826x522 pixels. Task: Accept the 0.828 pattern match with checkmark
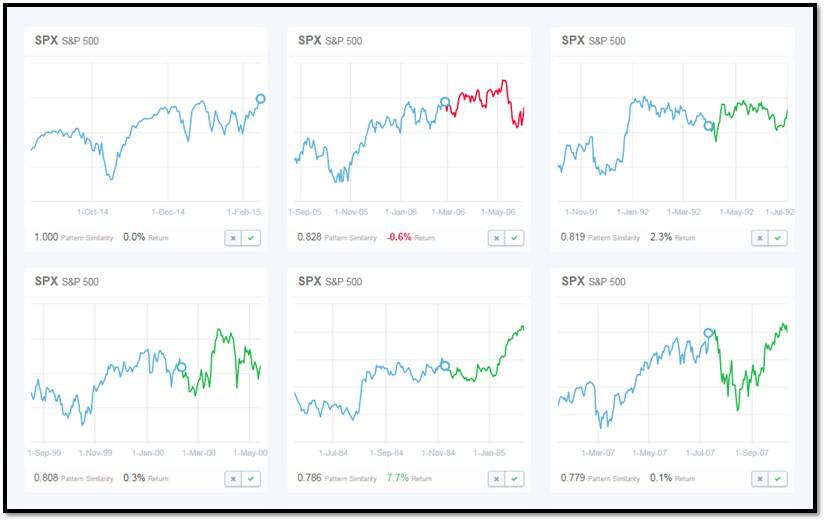514,238
